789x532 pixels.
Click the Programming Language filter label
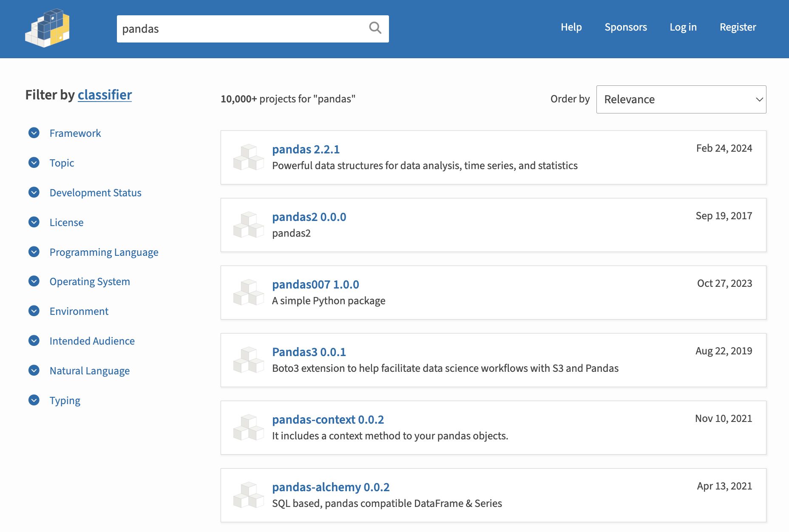[x=104, y=252]
